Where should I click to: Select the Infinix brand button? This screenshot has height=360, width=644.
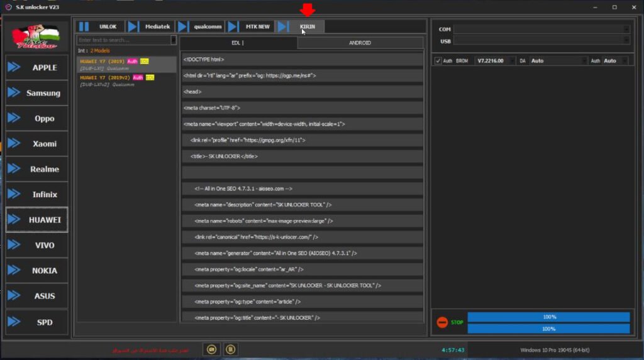pos(36,195)
